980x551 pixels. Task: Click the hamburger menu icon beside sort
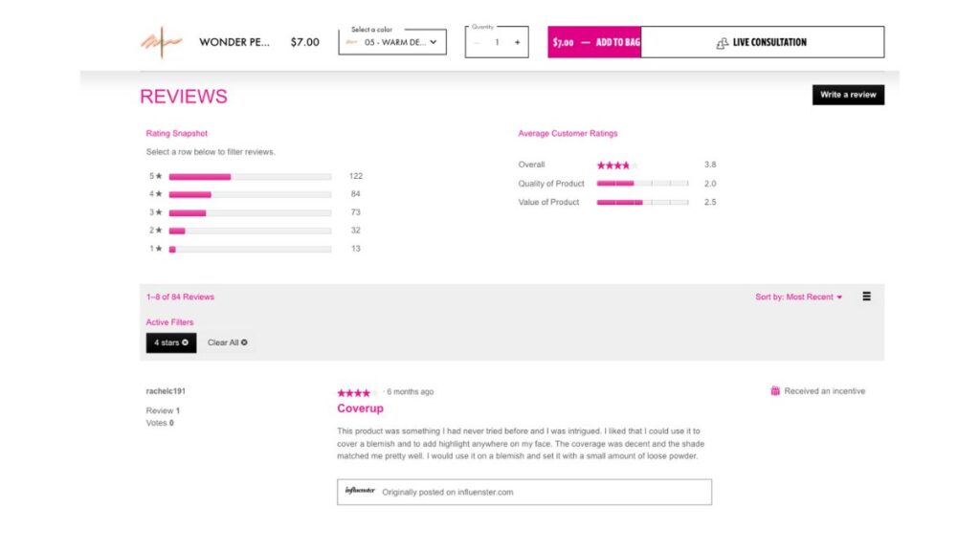[x=866, y=297]
